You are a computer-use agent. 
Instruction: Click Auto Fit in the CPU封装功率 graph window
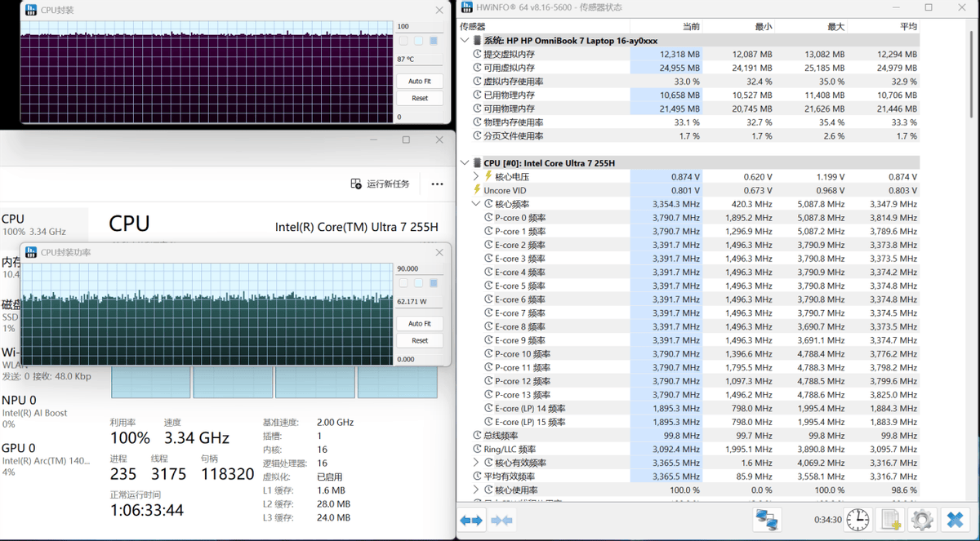tap(420, 324)
